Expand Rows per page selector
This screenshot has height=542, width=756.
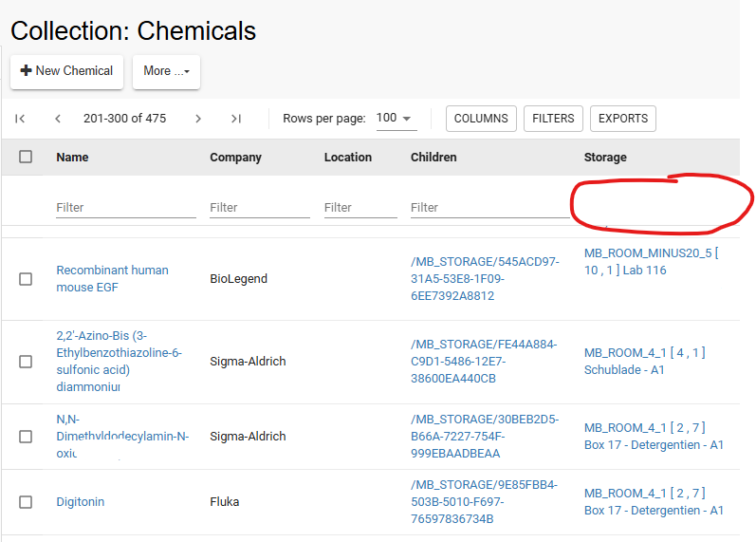tap(395, 119)
